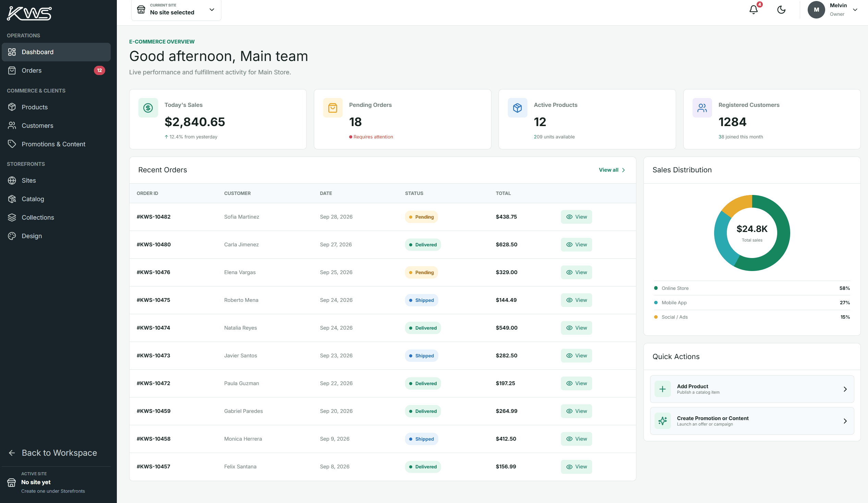Click the yellow Social / Ads donut segment
The height and width of the screenshot is (503, 868).
(738, 204)
